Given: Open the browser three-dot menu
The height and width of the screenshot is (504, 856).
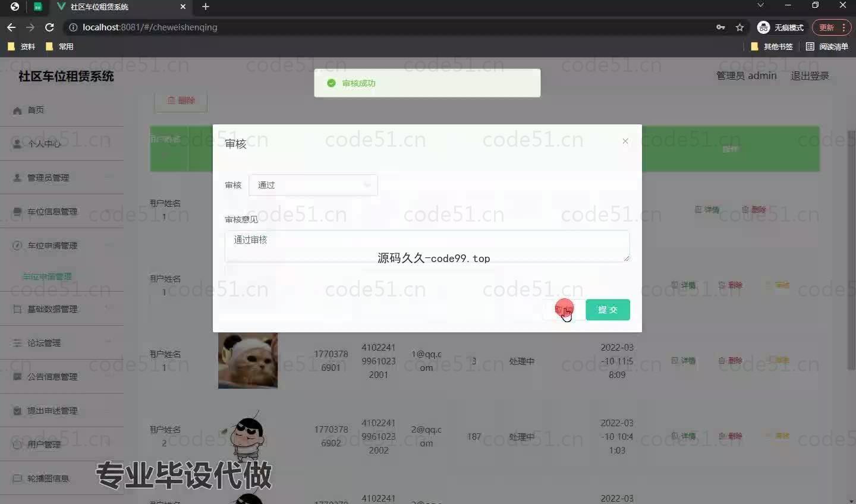Looking at the screenshot, I should pyautogui.click(x=844, y=27).
